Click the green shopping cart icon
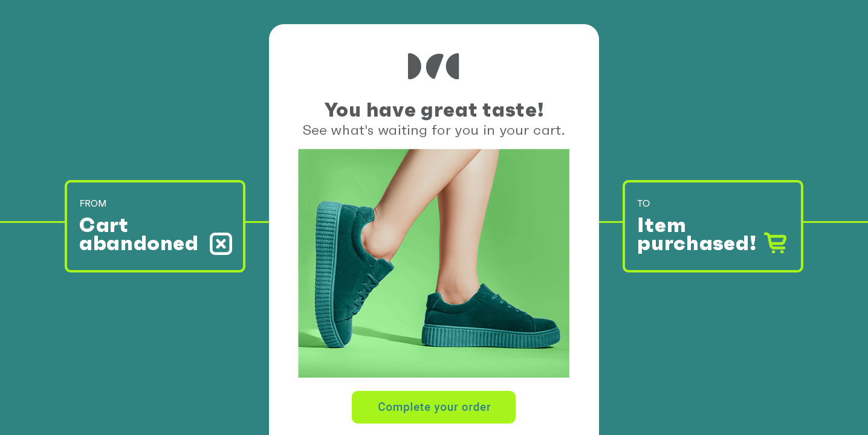This screenshot has width=868, height=435. point(776,243)
